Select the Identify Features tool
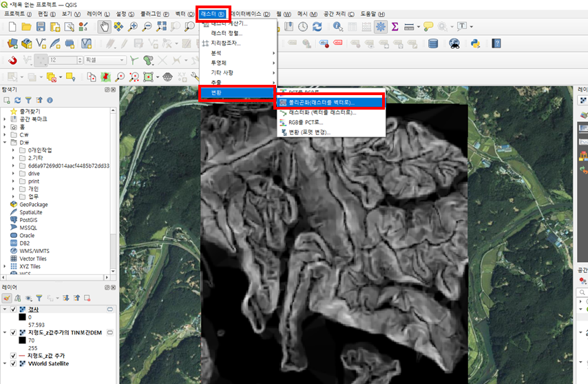Image resolution: width=588 pixels, height=384 pixels. click(338, 27)
